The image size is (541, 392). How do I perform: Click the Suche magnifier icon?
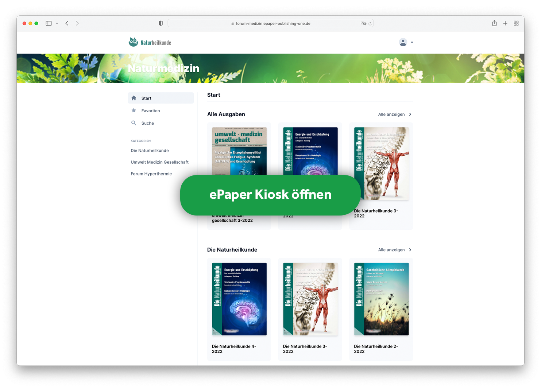134,123
